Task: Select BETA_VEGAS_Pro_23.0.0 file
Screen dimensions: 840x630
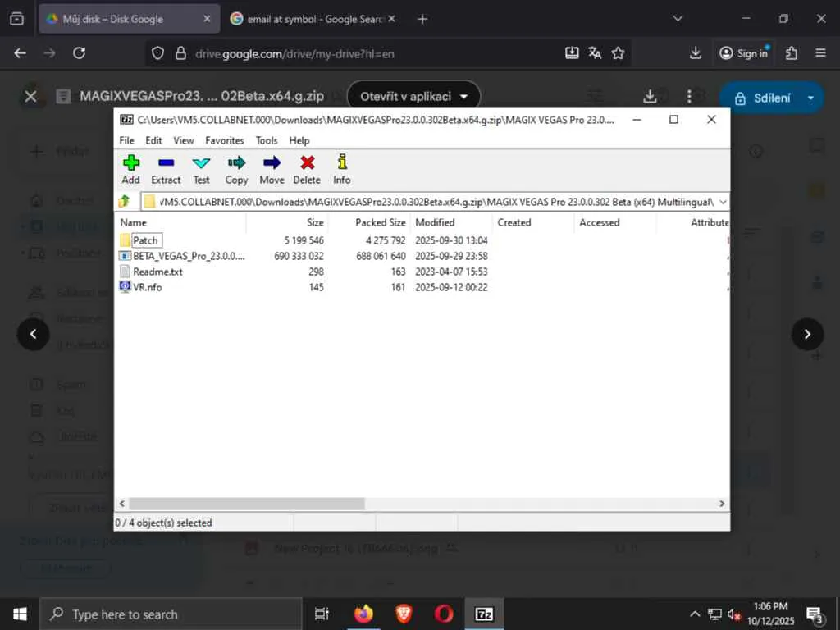Action: point(182,256)
